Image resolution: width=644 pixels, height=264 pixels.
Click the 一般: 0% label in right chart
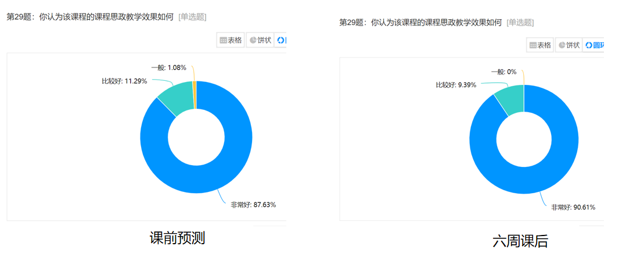[x=503, y=72]
